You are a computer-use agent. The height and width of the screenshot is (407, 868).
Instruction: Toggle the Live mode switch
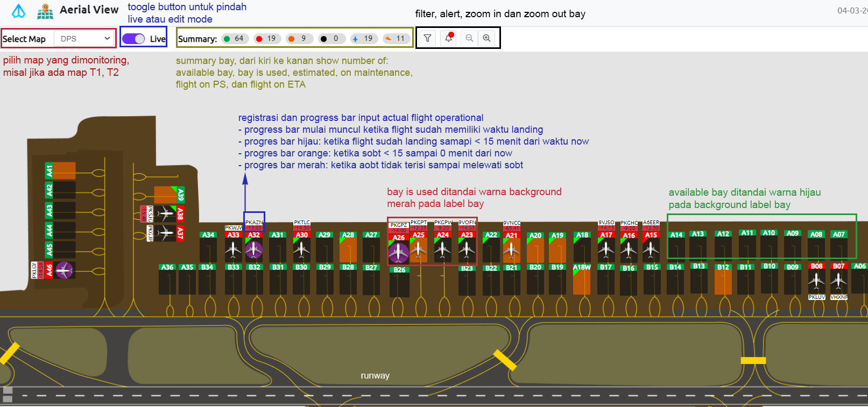tap(133, 39)
